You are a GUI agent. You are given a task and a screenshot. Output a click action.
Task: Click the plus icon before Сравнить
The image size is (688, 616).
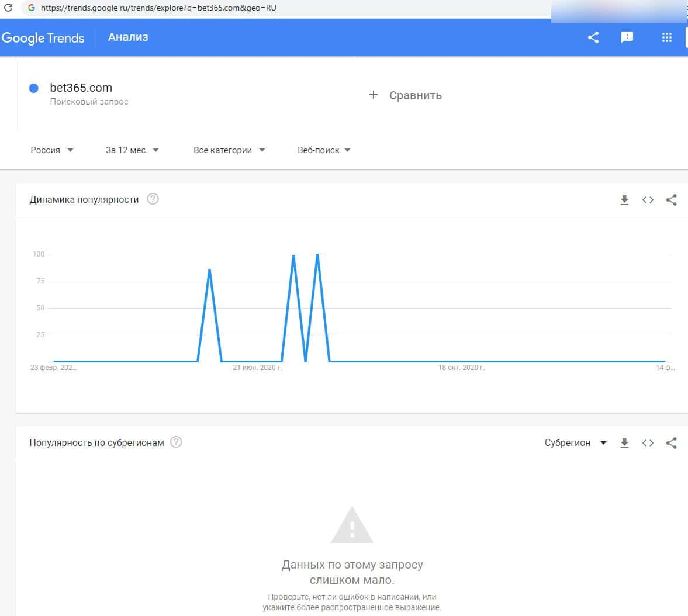[374, 95]
